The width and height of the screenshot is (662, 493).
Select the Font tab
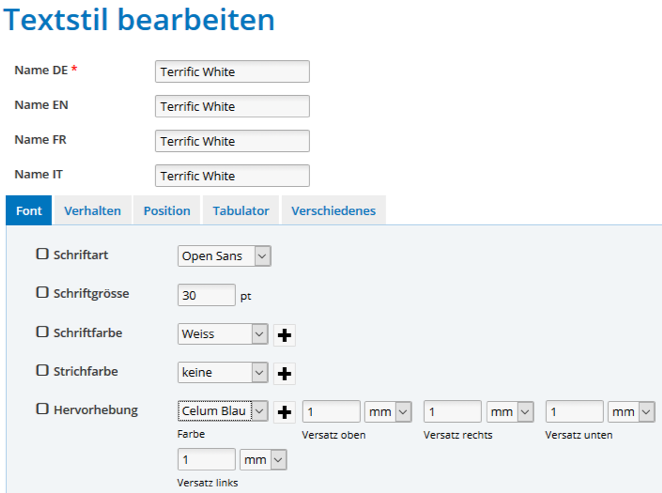(x=29, y=210)
